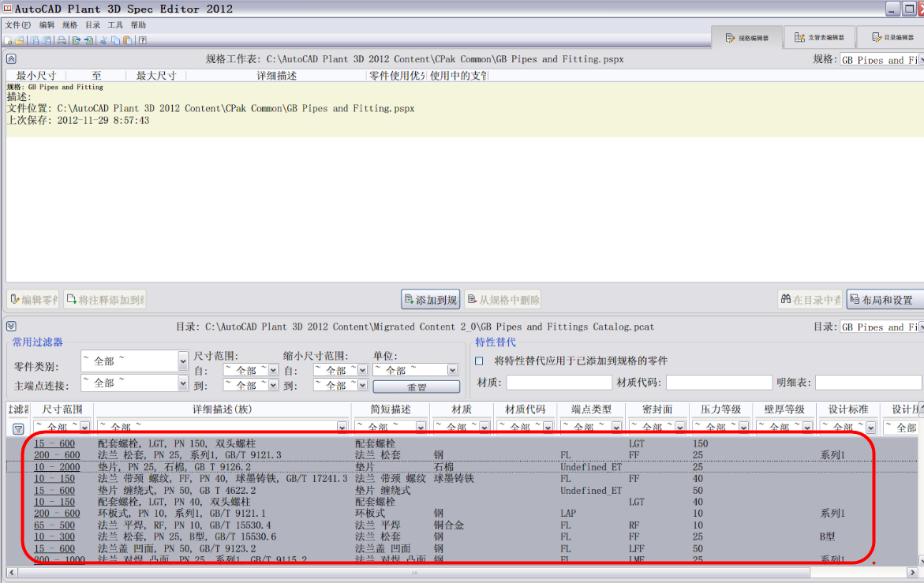This screenshot has width=924, height=583.
Task: Click export icon with right-pointing blue arrow
Action: tap(77, 40)
